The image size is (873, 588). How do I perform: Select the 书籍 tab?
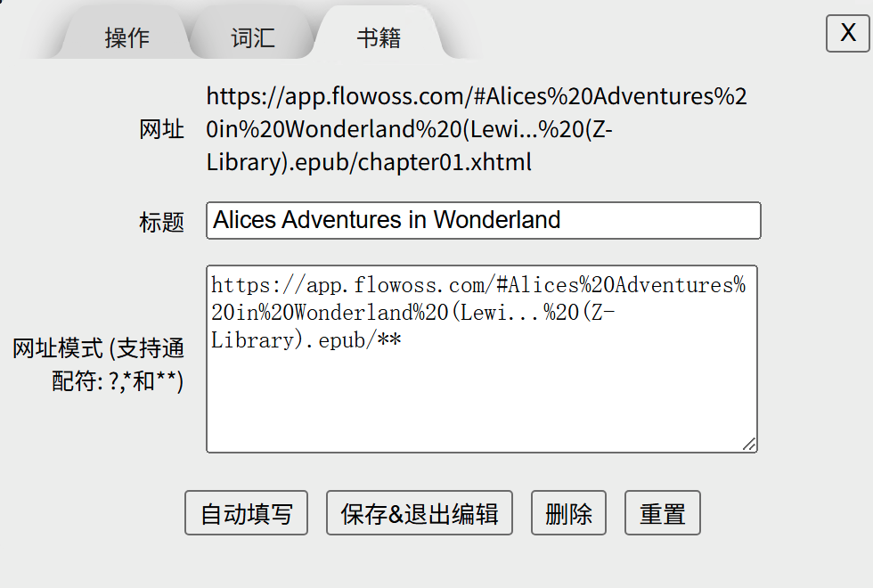(x=379, y=38)
